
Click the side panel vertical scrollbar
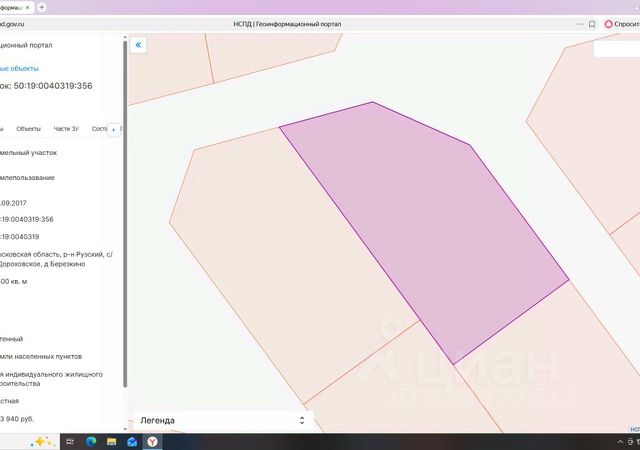125,212
